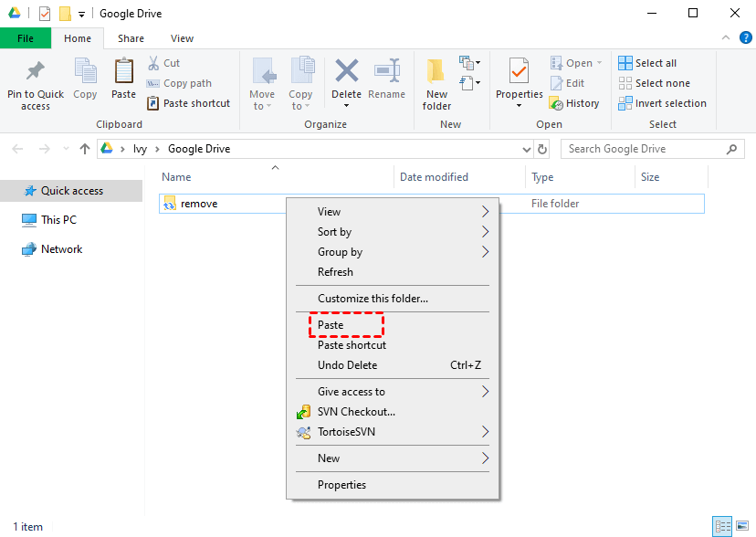Click Pin to Quick access icon

click(36, 71)
